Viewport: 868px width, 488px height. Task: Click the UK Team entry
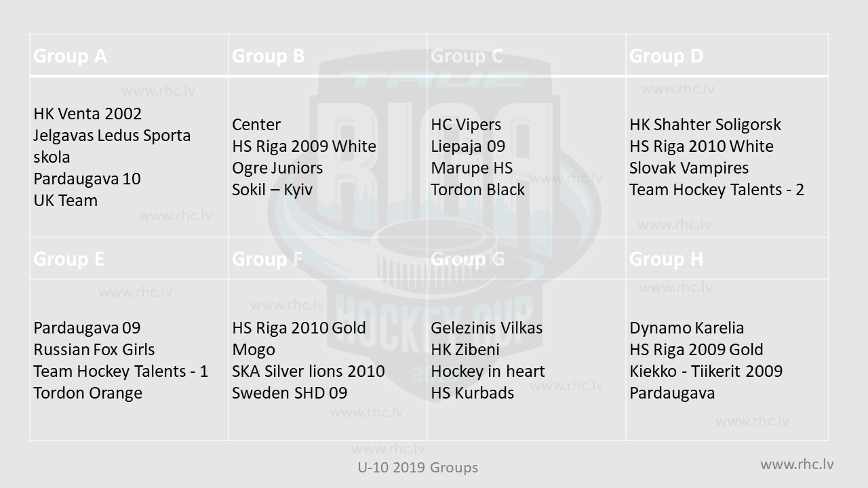click(x=66, y=201)
